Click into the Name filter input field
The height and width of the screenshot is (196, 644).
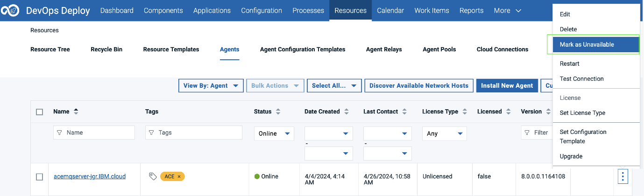[94, 133]
